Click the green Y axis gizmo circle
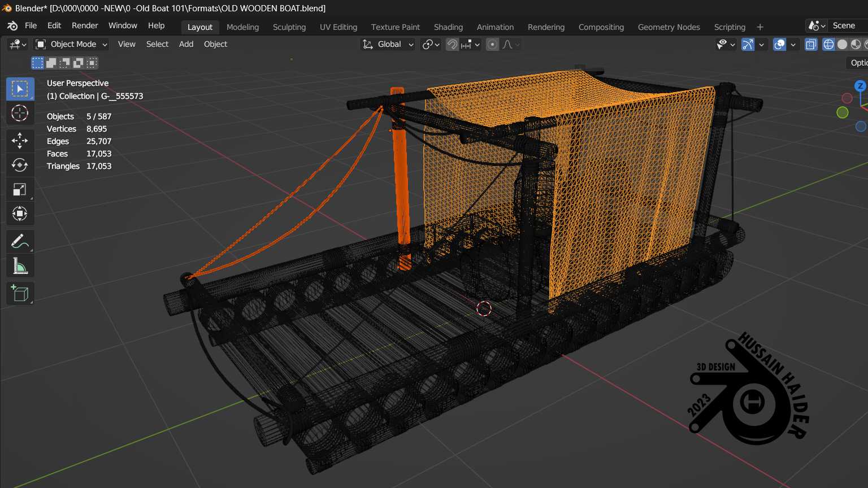868x488 pixels. coord(843,112)
